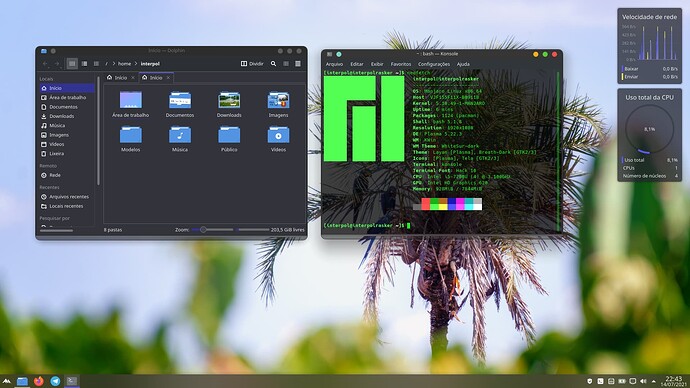Click 'home' in Dolphin breadcrumb path
Image resolution: width=690 pixels, height=388 pixels.
[125, 64]
